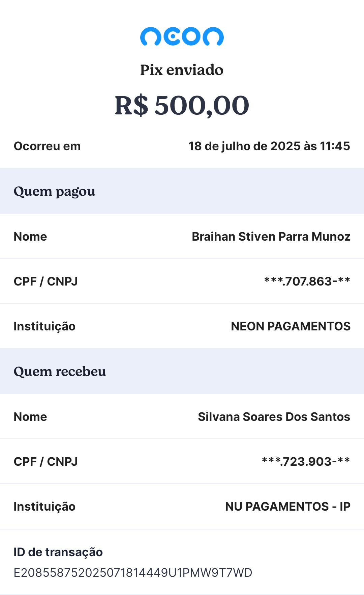Select the NU PAGAMENTOS - IP text

pos(287,507)
